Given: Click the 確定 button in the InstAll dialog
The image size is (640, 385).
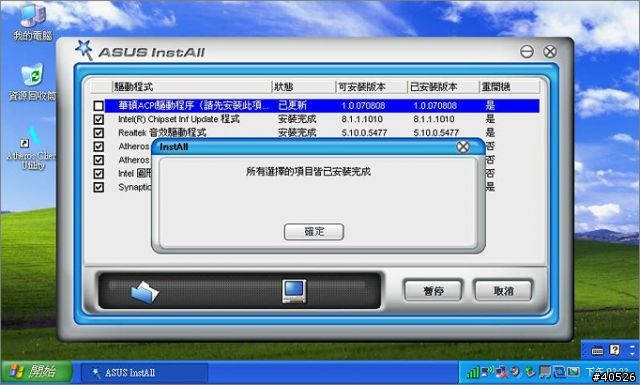Looking at the screenshot, I should coord(314,231).
